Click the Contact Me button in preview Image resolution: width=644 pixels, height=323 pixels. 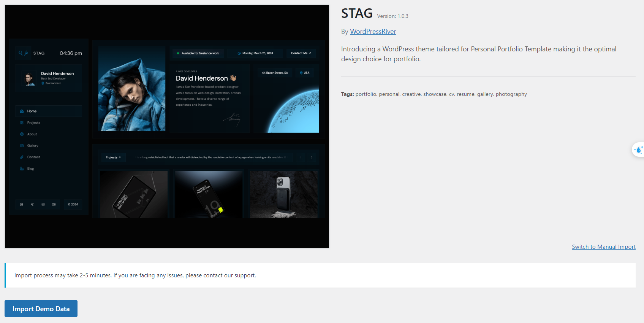point(301,53)
